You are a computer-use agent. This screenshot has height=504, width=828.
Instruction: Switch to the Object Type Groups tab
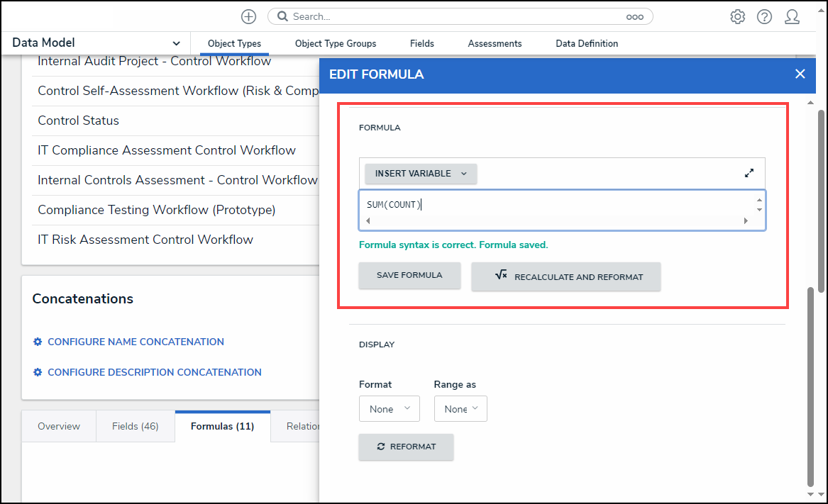click(x=336, y=43)
